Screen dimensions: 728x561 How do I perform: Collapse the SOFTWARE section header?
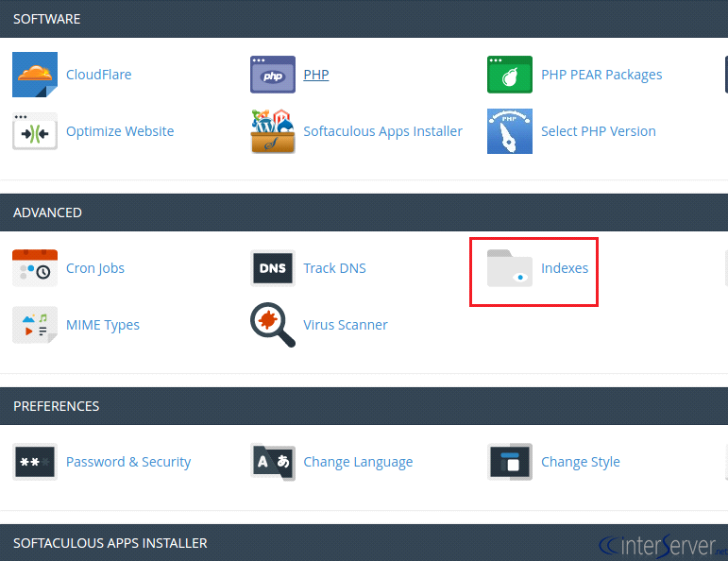(x=364, y=19)
